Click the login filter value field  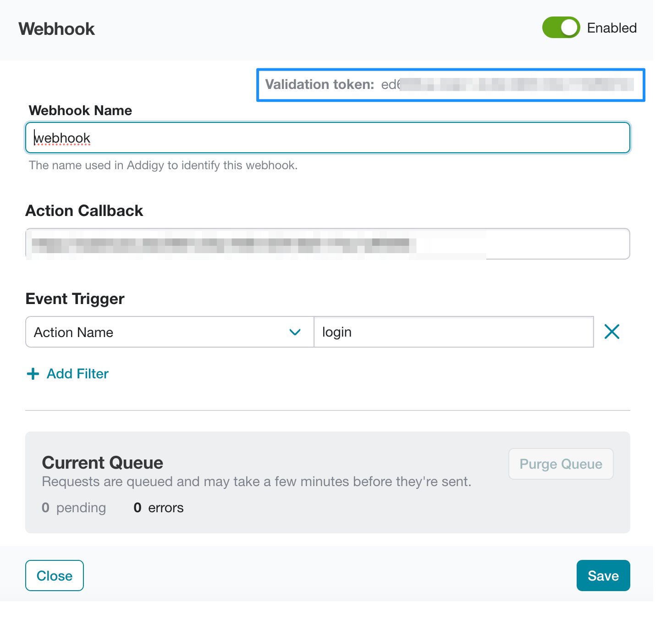pos(454,332)
